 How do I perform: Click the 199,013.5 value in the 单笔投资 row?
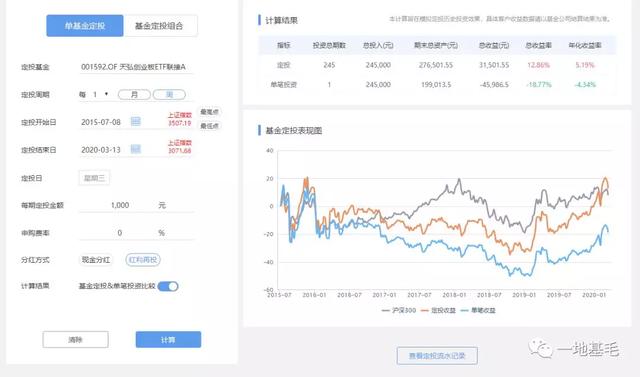point(436,84)
